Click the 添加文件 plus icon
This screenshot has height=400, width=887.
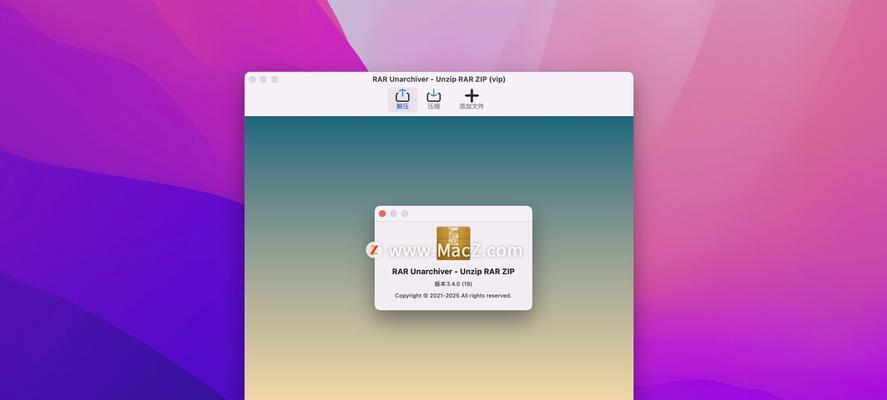[471, 99]
